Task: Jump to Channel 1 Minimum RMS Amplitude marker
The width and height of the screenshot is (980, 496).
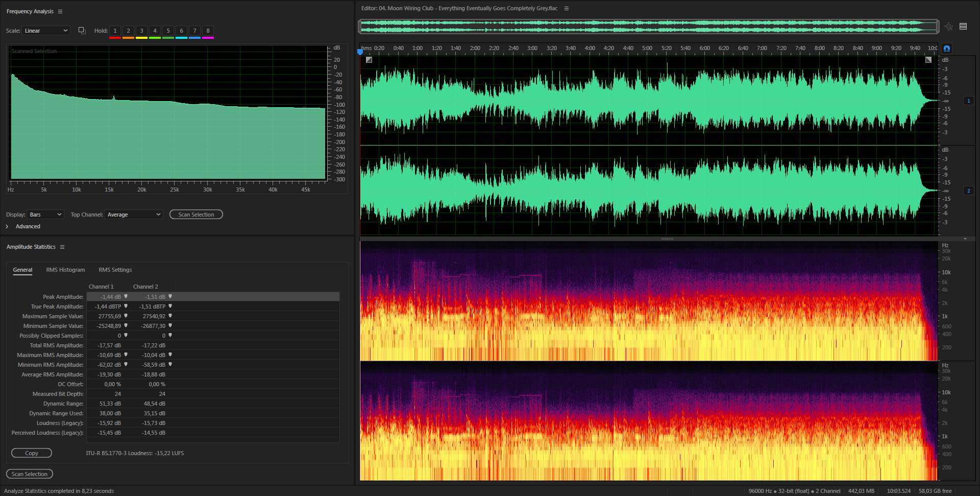Action: click(x=126, y=365)
